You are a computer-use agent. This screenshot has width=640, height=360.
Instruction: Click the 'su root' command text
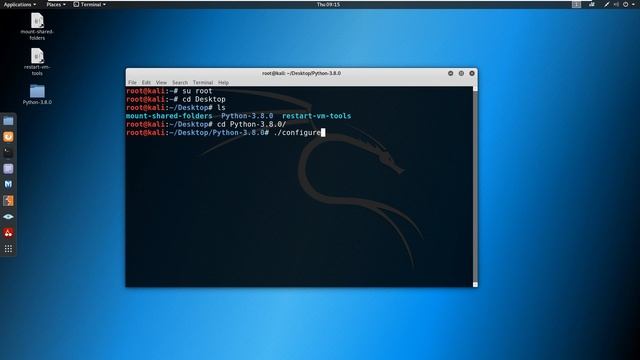[197, 91]
